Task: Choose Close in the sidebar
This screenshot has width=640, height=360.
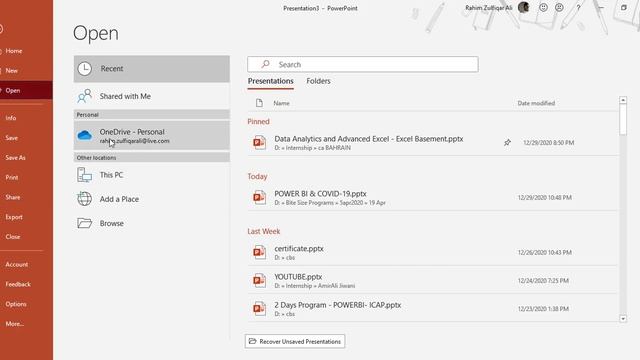Action: coord(13,237)
